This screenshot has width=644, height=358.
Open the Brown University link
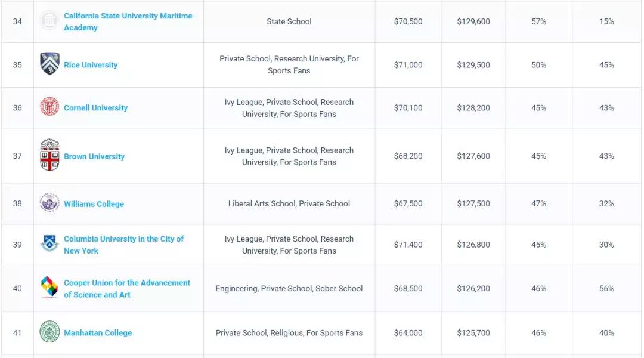94,156
